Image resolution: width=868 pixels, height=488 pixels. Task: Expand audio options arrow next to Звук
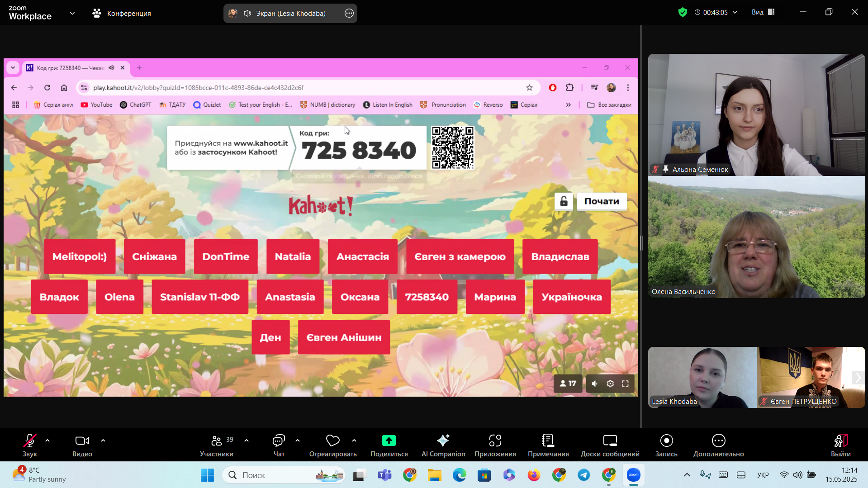tap(47, 441)
